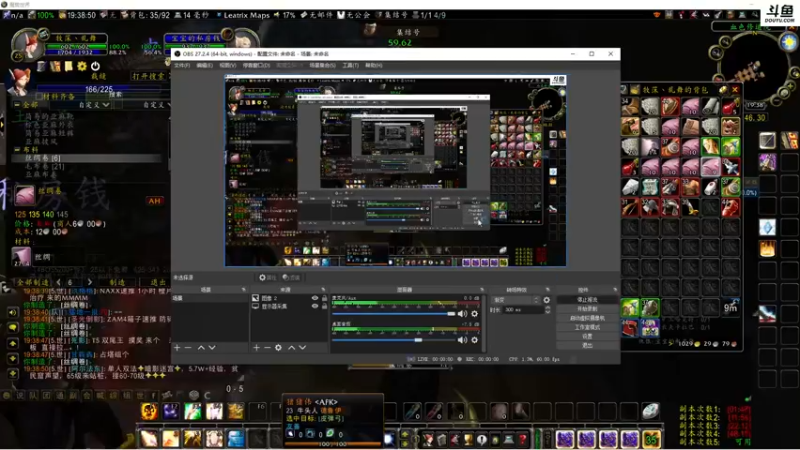Open the OBS Edit menu
Screen dimensions: 800x450
[205, 65]
